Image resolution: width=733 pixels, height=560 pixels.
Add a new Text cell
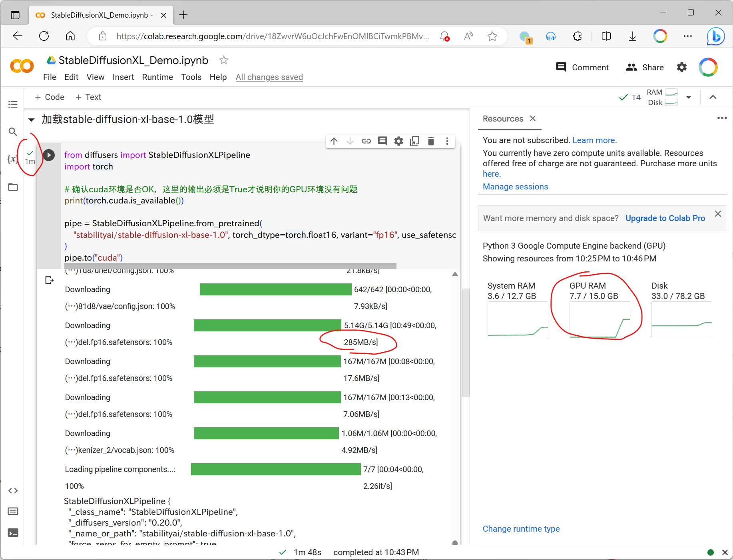(x=88, y=97)
